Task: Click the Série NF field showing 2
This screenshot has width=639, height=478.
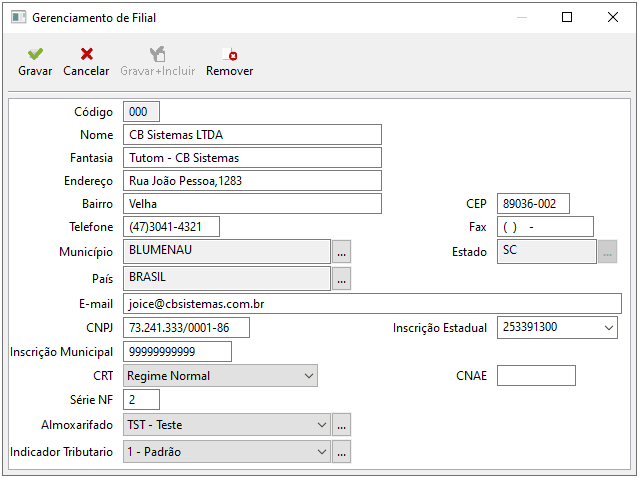Action: 141,399
